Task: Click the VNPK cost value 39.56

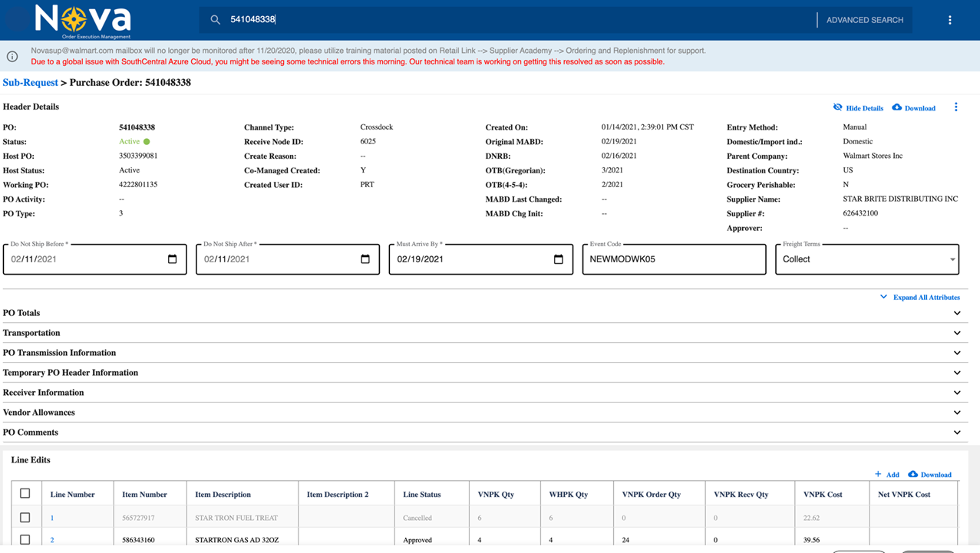Action: coord(812,540)
